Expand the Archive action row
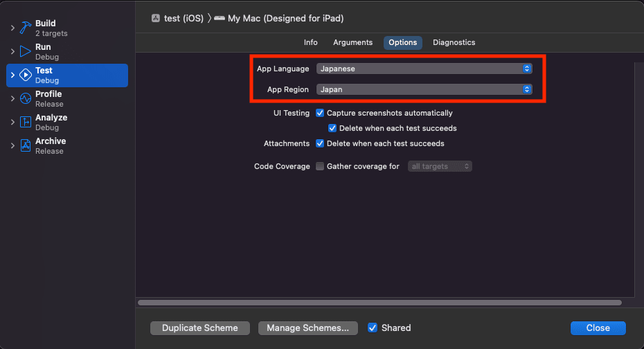 click(x=12, y=145)
